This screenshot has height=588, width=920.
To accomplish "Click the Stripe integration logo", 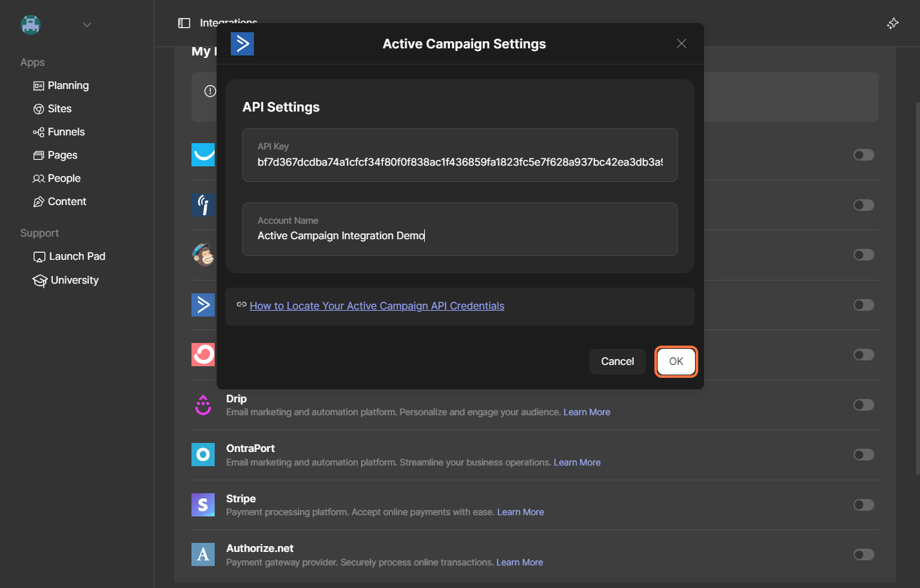I will pyautogui.click(x=203, y=505).
